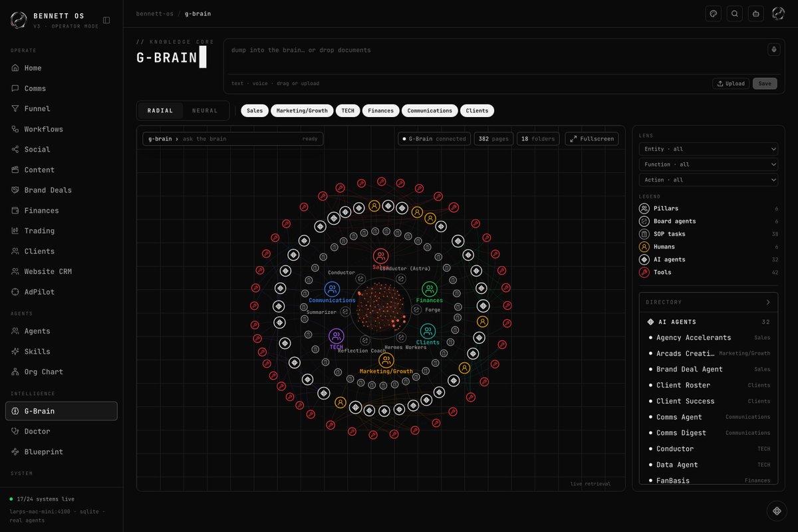This screenshot has width=798, height=532.
Task: Click the microphone voice input icon
Action: 773,49
